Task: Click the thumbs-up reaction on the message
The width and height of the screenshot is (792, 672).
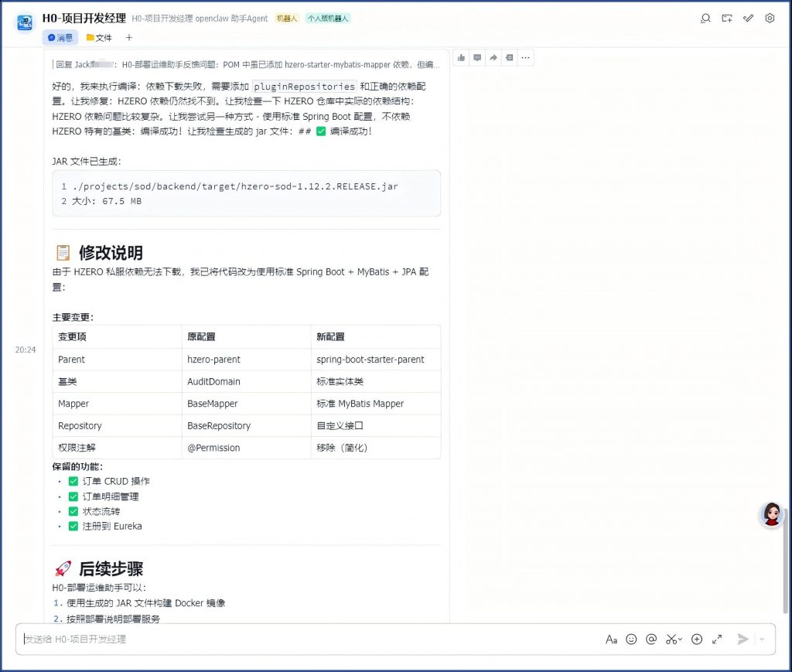Action: point(462,57)
